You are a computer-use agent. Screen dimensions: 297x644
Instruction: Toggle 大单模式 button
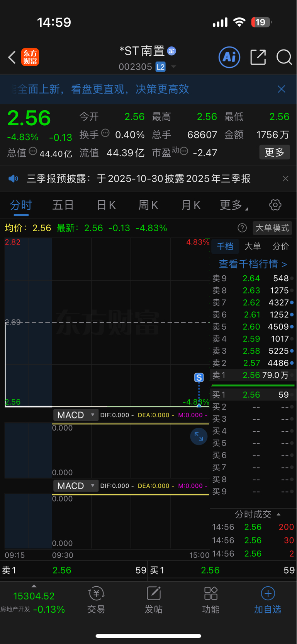click(272, 228)
